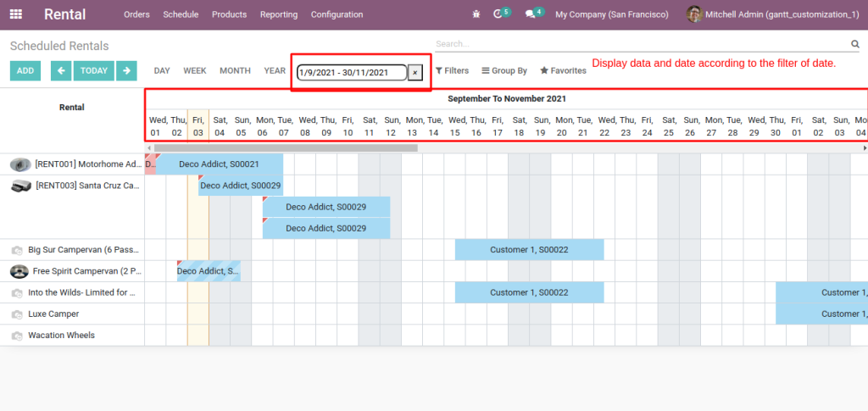
Task: Open Customer 1, S00022 bar for Big Sur
Action: (x=529, y=250)
